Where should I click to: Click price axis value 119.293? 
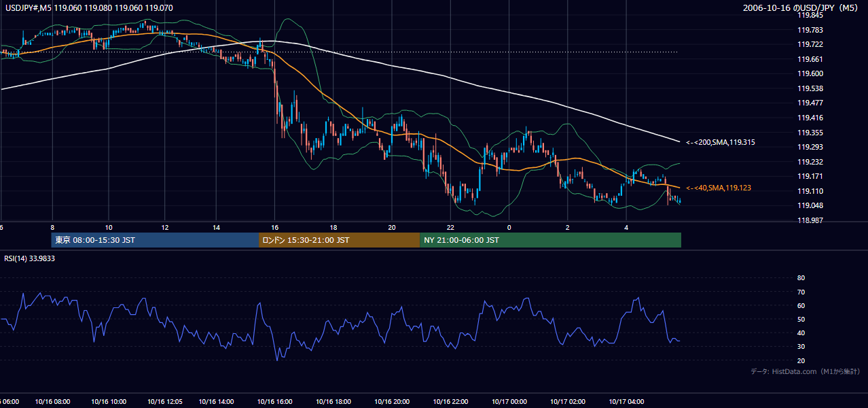[x=810, y=147]
